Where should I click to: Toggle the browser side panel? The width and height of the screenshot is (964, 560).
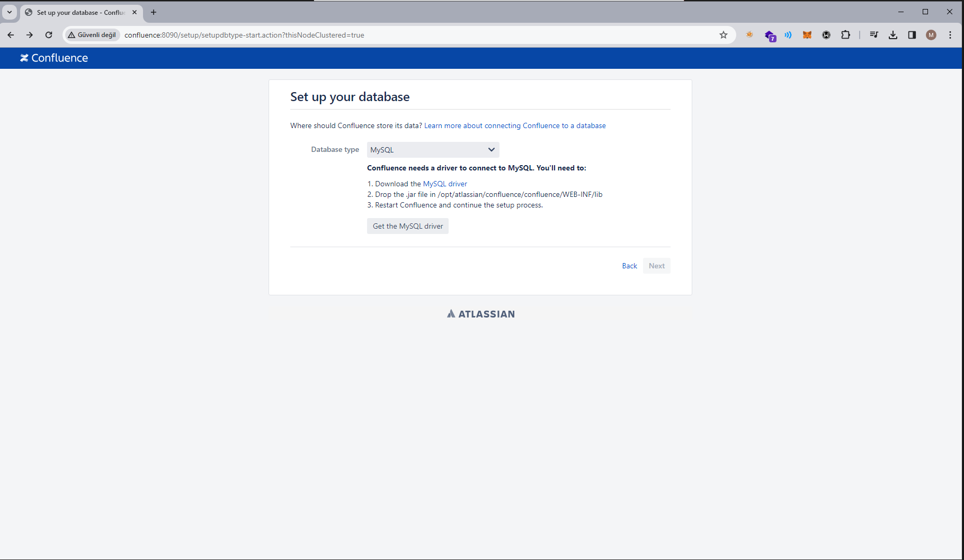912,35
